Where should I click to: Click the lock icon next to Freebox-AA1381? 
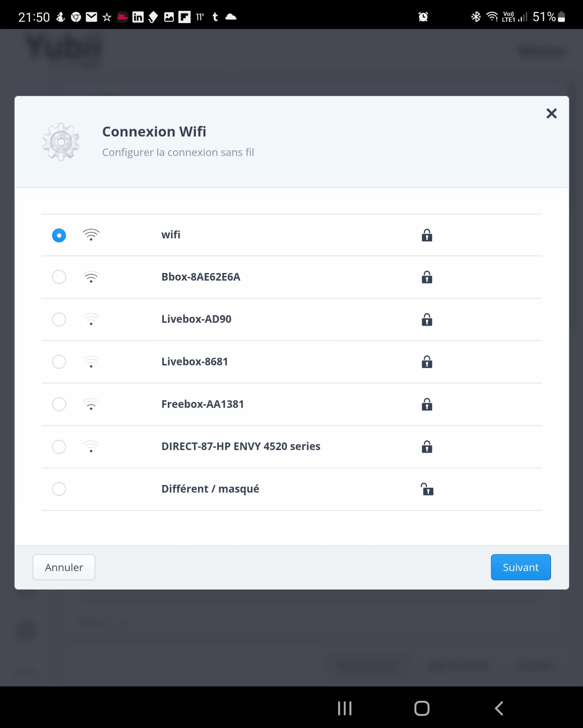click(x=427, y=405)
